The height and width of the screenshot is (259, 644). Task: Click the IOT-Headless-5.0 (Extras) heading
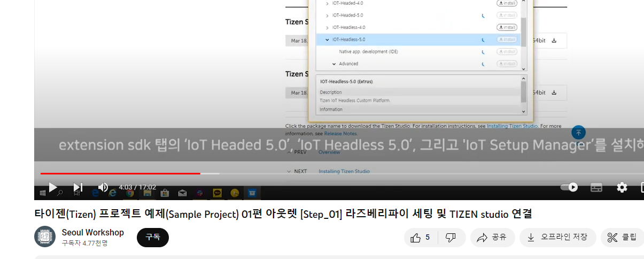pyautogui.click(x=346, y=81)
